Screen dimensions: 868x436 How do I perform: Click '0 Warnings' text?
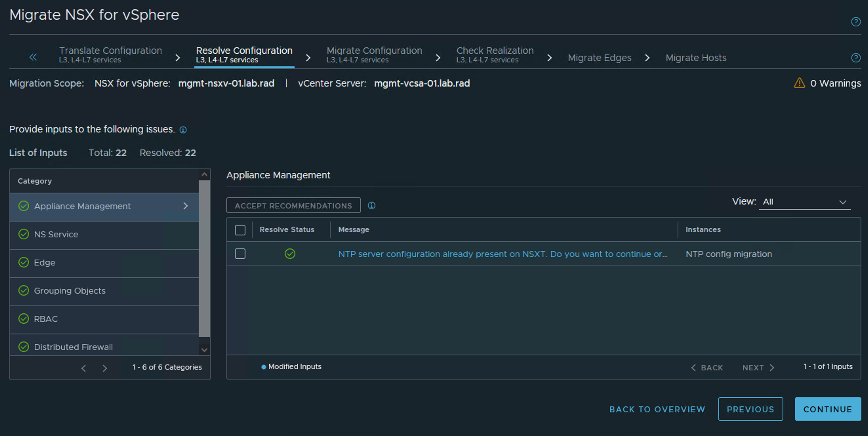[x=835, y=83]
